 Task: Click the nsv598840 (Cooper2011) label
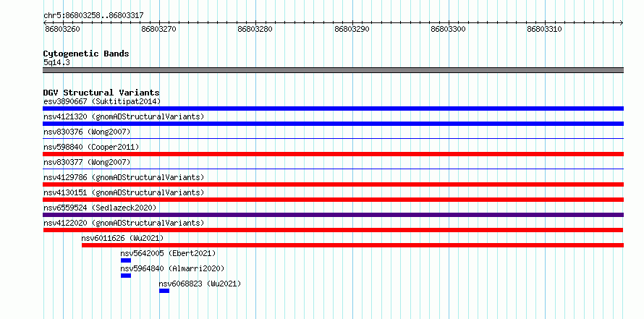91,147
